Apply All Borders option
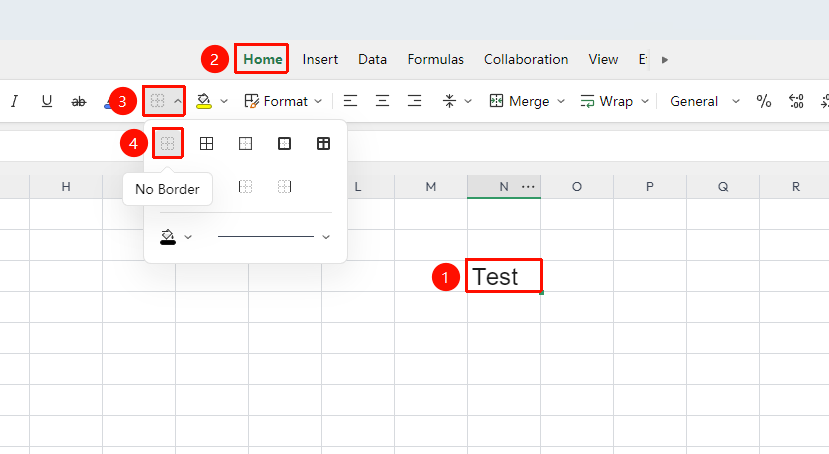This screenshot has height=454, width=829. click(x=206, y=143)
